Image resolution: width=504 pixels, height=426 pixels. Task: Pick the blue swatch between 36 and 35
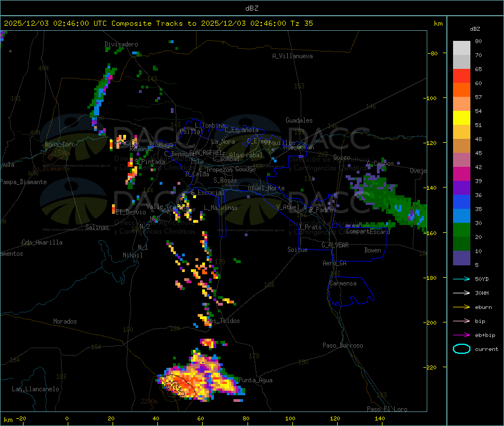[x=461, y=202]
